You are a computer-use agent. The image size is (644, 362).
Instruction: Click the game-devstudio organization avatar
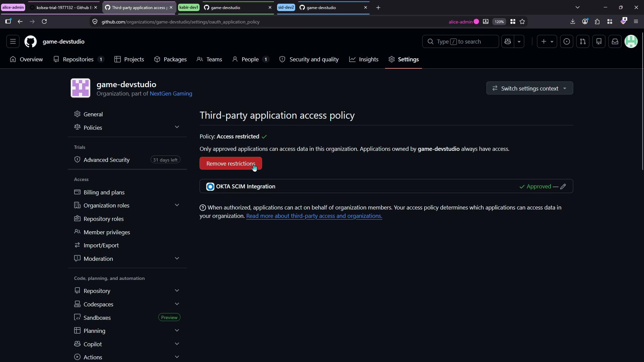(x=80, y=88)
